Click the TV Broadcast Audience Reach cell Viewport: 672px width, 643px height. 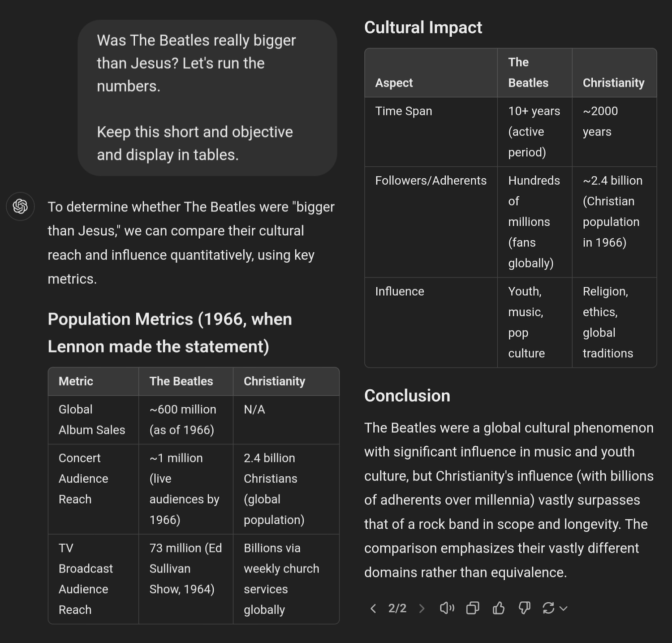click(x=85, y=578)
